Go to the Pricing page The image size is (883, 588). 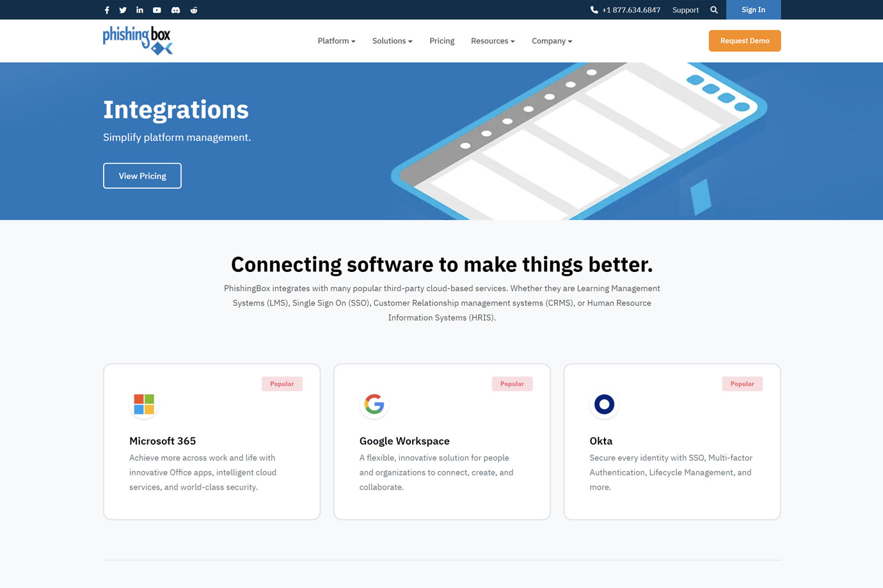(442, 41)
